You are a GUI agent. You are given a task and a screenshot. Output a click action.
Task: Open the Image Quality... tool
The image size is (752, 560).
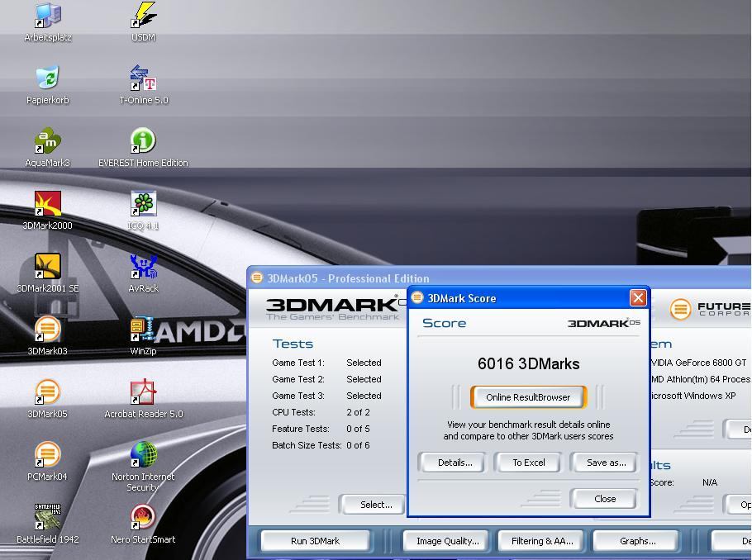tap(447, 541)
